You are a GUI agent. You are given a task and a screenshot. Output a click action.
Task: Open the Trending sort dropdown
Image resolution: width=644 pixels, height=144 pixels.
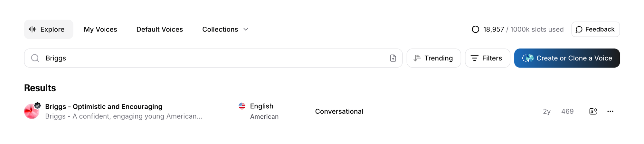(433, 58)
